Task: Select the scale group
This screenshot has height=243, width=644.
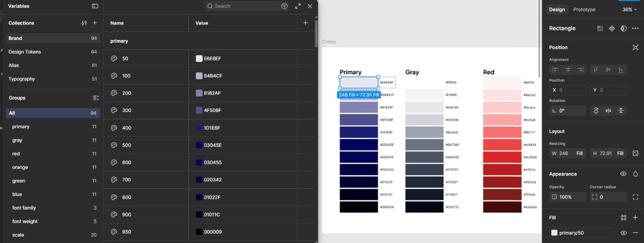Action: (x=53, y=234)
